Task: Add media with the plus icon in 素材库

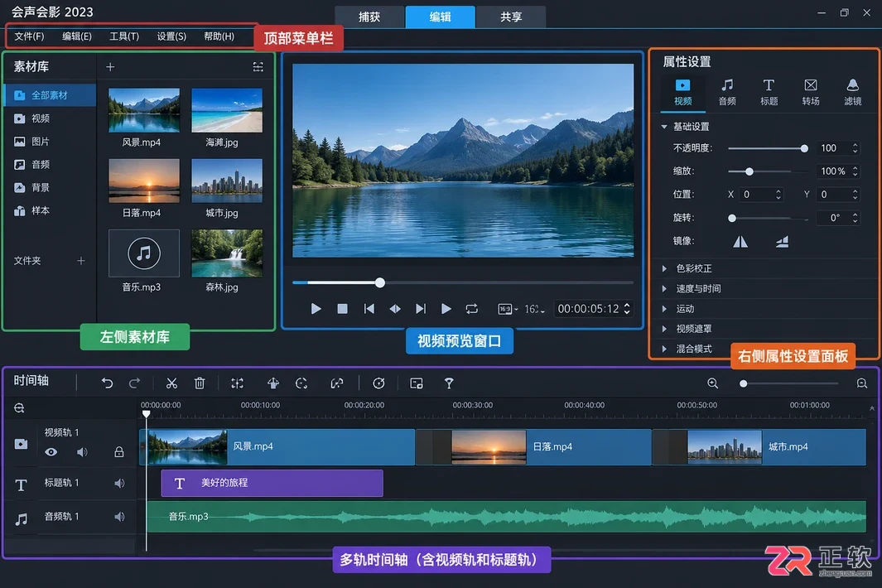Action: [x=110, y=67]
